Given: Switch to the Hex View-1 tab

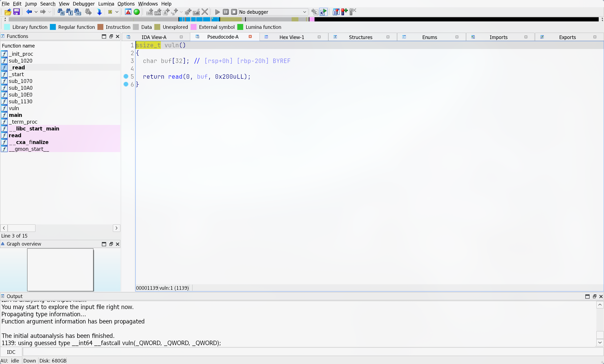Looking at the screenshot, I should pyautogui.click(x=291, y=37).
